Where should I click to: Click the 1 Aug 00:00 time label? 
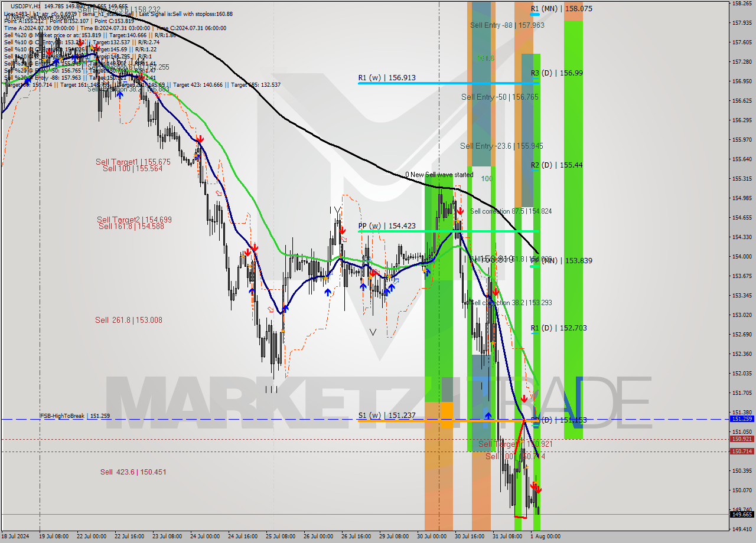tap(545, 537)
